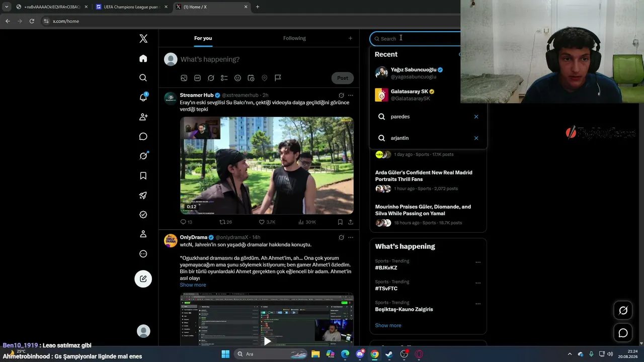Open Grok from the left sidebar
The height and width of the screenshot is (362, 644).
pos(143,156)
